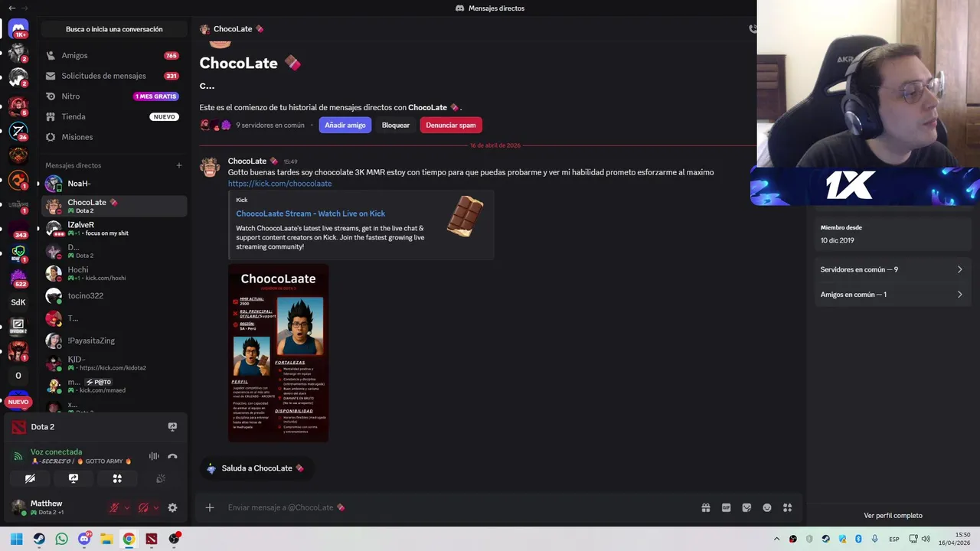Click Bloquear button

pos(396,125)
